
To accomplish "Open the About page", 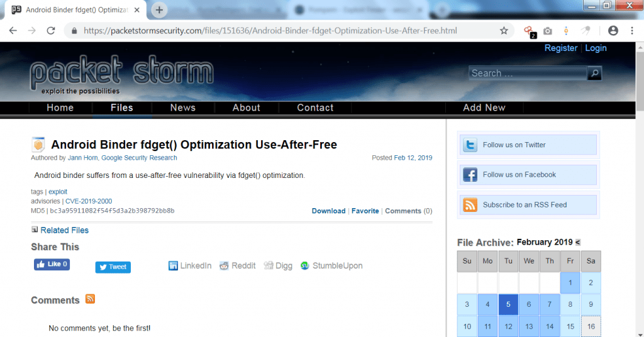I will pyautogui.click(x=247, y=108).
